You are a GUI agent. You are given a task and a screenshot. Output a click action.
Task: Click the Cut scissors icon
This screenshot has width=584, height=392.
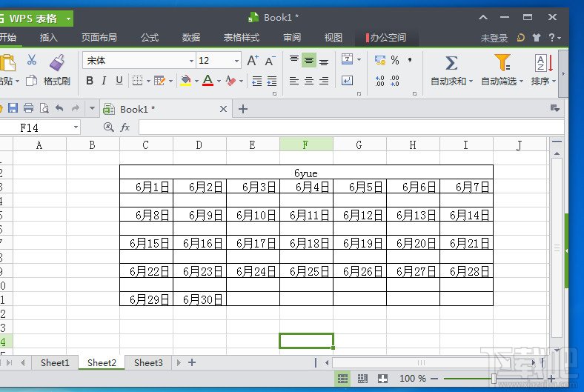pyautogui.click(x=32, y=59)
